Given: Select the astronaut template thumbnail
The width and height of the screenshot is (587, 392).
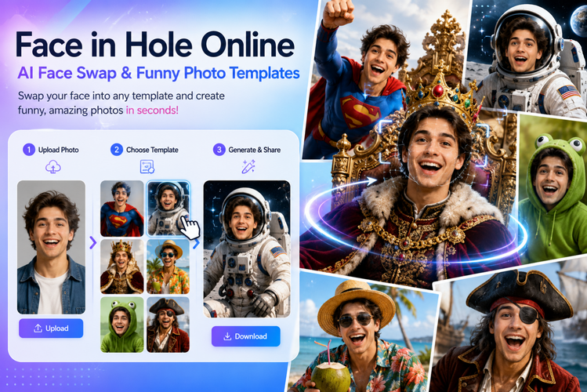Looking at the screenshot, I should 168,209.
